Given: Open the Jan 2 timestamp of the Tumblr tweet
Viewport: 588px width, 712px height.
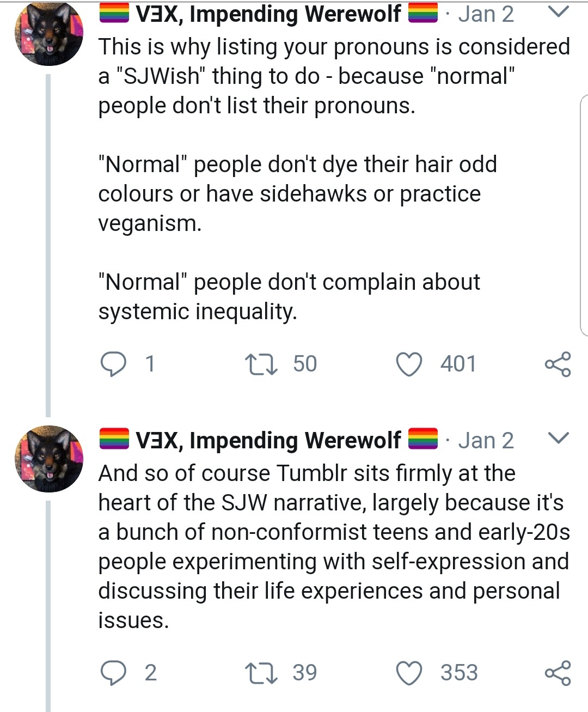Looking at the screenshot, I should [x=486, y=441].
